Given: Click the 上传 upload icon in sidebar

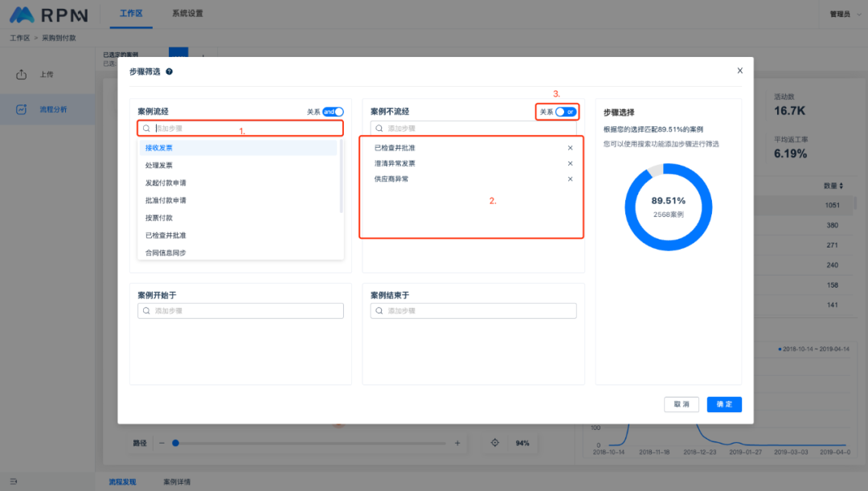Looking at the screenshot, I should point(22,75).
